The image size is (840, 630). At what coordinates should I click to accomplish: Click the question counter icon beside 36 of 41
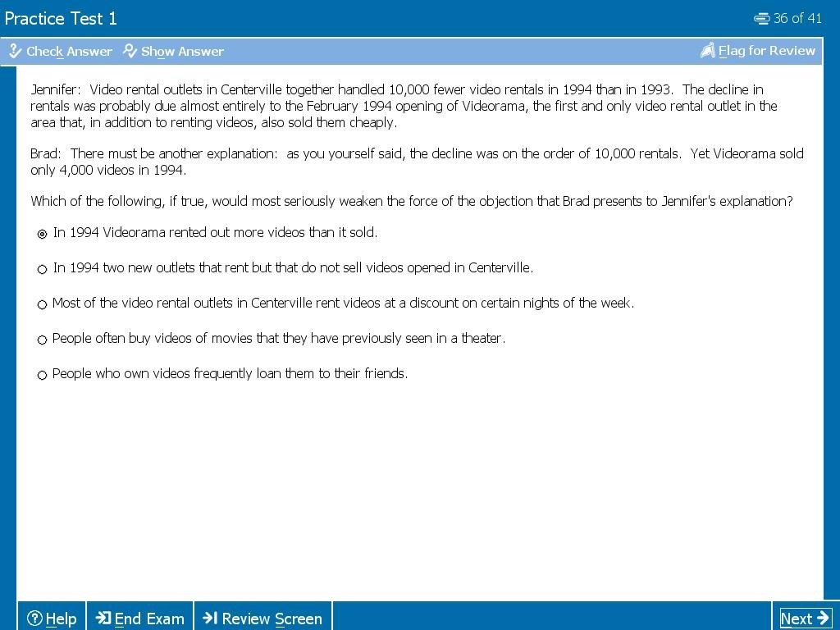[762, 19]
